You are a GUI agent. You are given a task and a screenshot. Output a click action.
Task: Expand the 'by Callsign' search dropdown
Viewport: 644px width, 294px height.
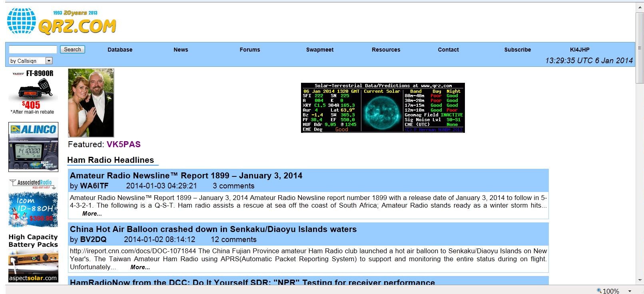(49, 61)
